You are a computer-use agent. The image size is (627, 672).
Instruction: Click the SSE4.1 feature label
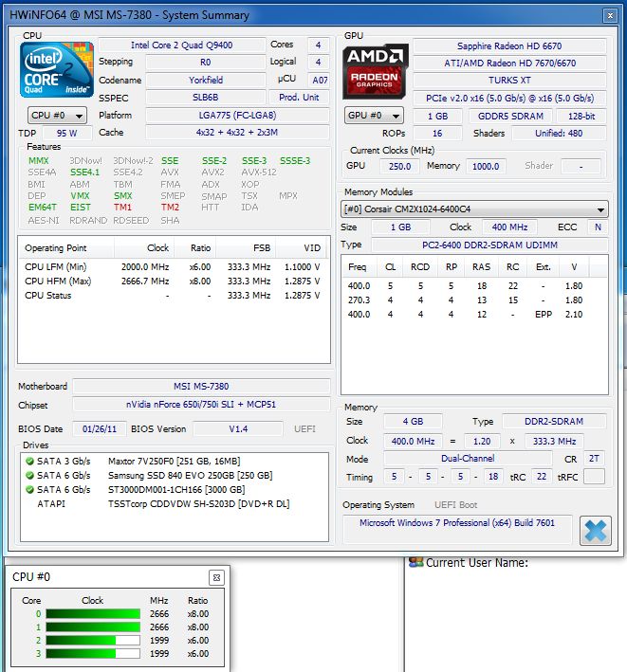85,173
